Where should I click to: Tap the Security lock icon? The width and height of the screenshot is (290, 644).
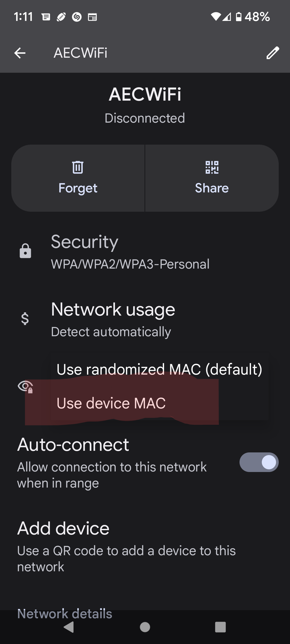click(26, 251)
